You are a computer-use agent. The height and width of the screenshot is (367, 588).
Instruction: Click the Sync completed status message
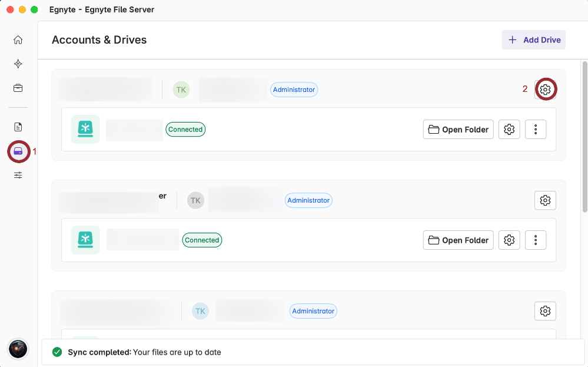pos(144,352)
